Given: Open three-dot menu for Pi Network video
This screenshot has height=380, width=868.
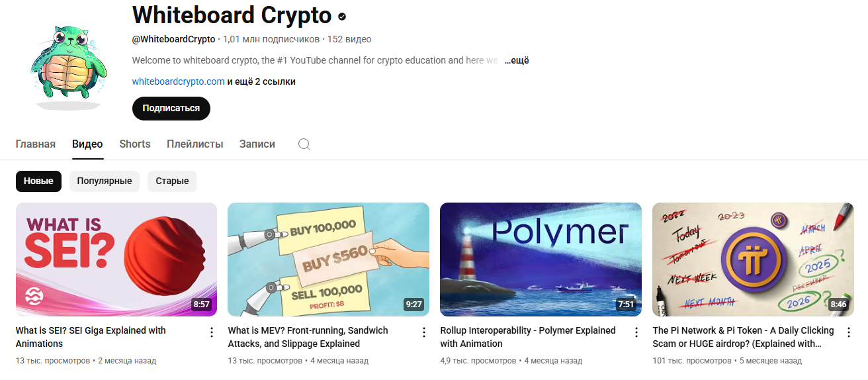Looking at the screenshot, I should click(x=849, y=332).
